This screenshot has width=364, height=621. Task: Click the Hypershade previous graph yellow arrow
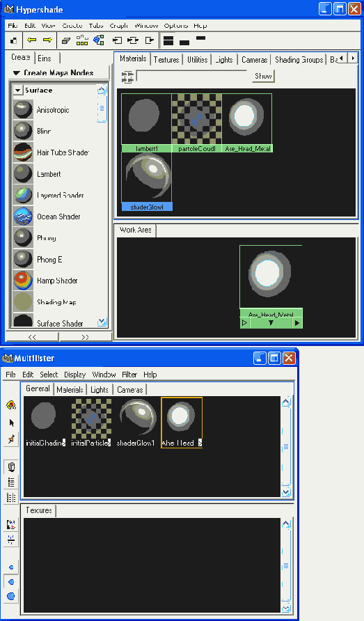31,40
